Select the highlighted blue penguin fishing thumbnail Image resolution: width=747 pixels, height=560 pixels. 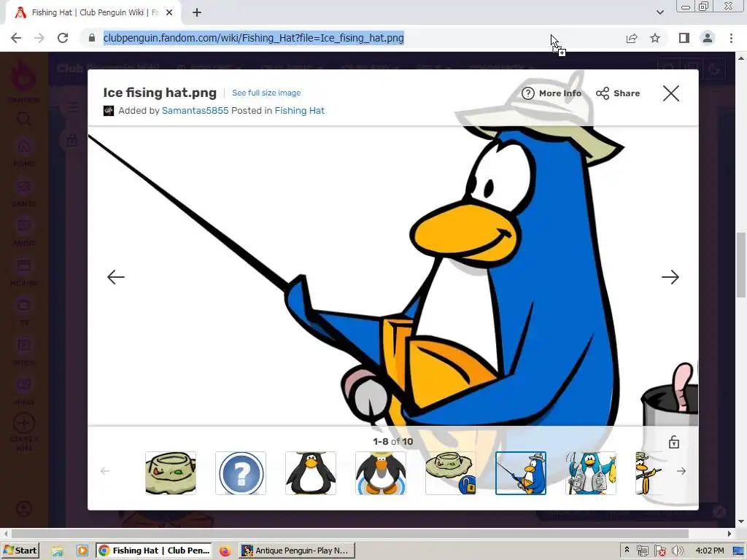[521, 472]
